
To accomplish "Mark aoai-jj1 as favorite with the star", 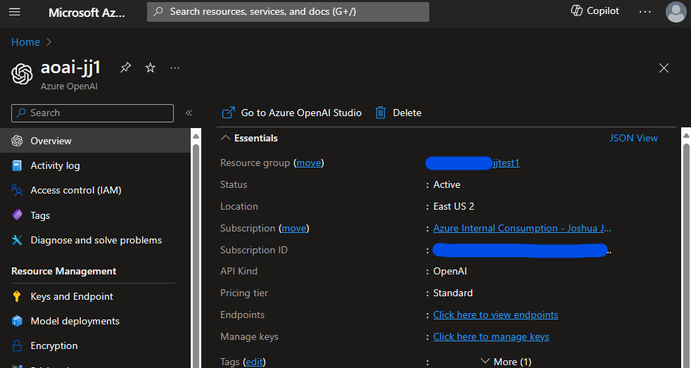I will point(150,67).
